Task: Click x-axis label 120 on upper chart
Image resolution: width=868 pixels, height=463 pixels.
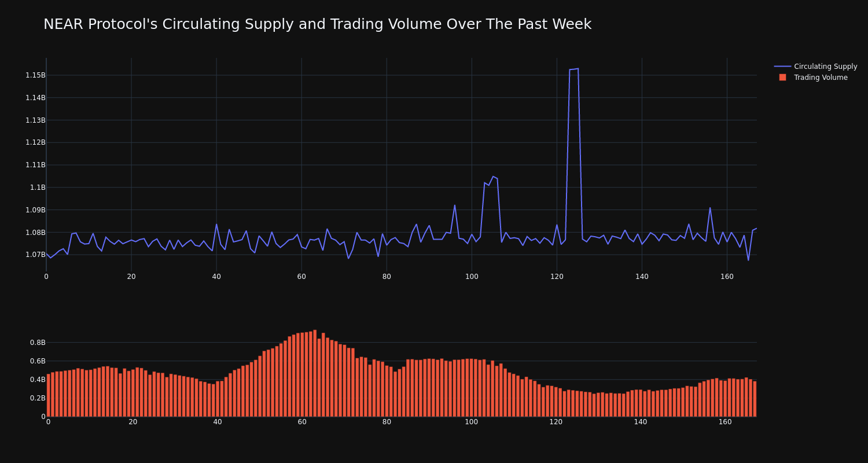Action: click(557, 277)
